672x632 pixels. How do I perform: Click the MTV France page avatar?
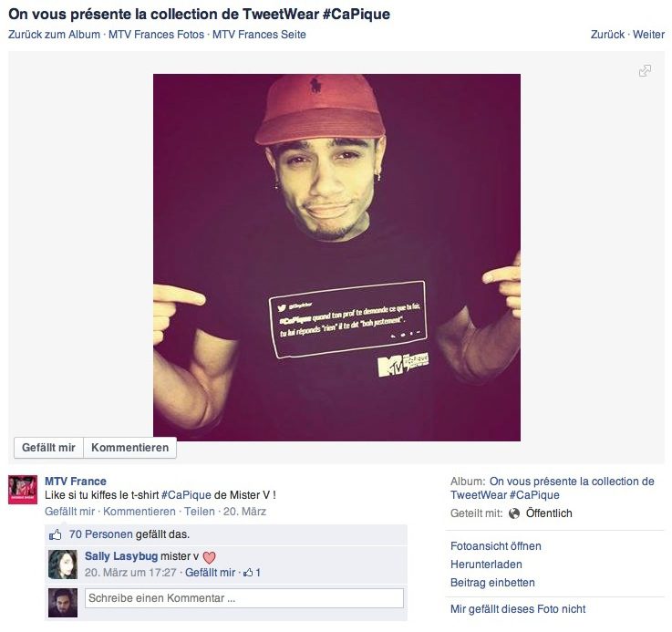(23, 490)
